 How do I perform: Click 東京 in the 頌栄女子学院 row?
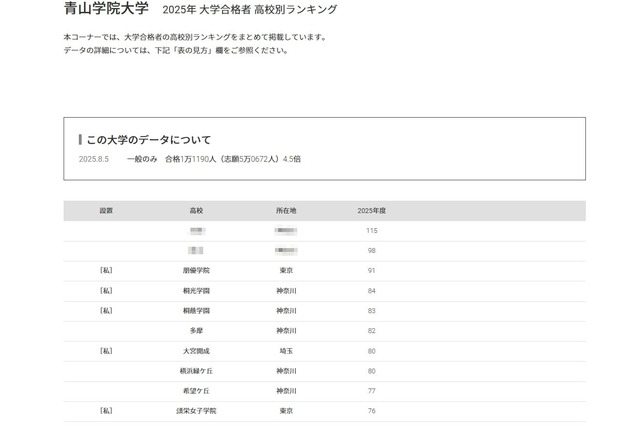coord(286,411)
